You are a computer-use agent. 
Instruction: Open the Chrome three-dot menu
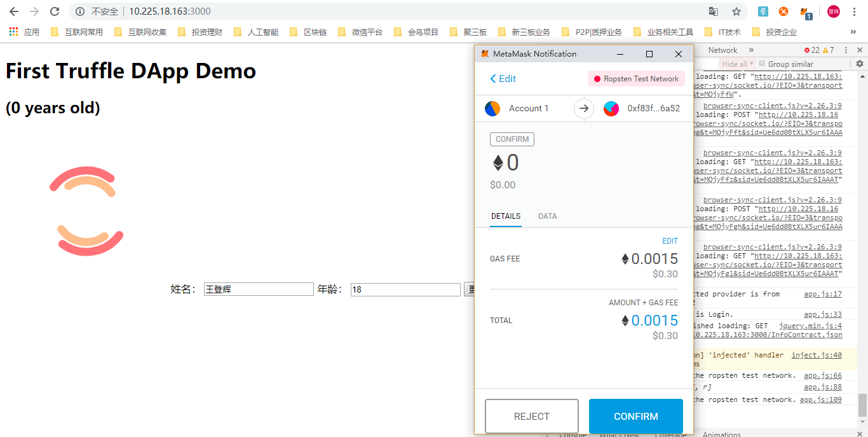click(x=854, y=11)
